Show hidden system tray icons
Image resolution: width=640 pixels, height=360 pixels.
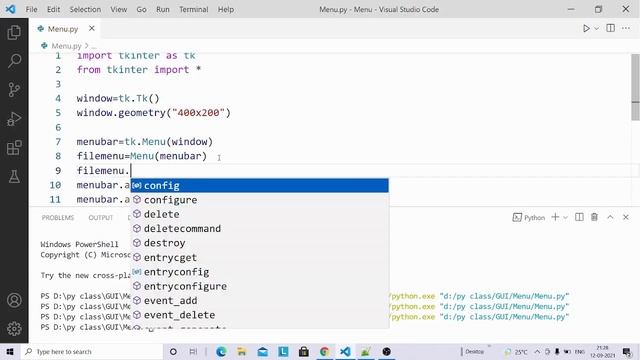pos(537,351)
